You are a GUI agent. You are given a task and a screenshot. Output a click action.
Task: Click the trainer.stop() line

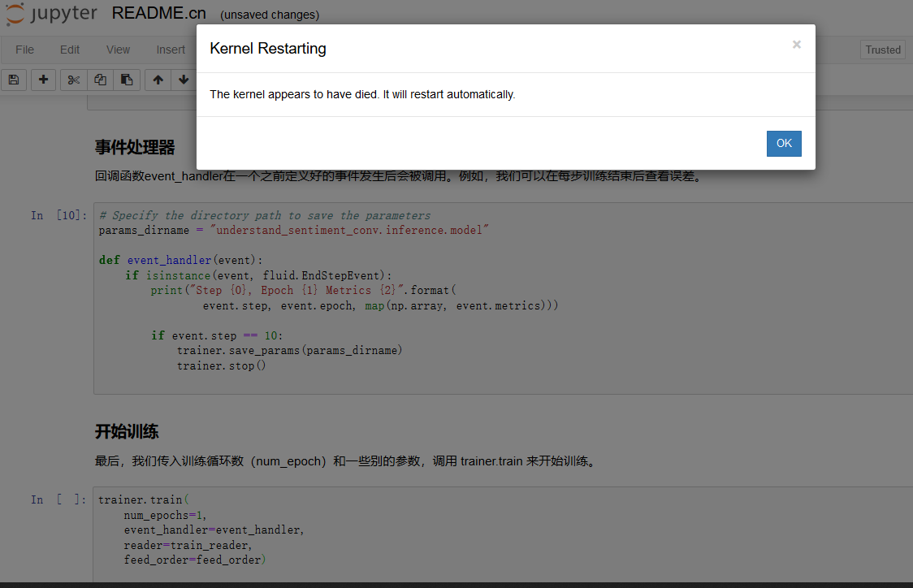point(221,365)
